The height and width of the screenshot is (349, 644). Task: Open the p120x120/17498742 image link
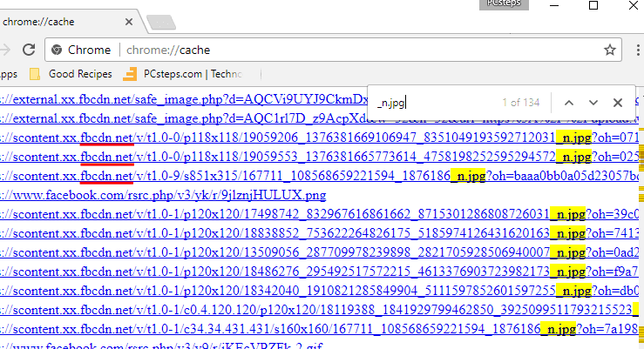[320, 214]
